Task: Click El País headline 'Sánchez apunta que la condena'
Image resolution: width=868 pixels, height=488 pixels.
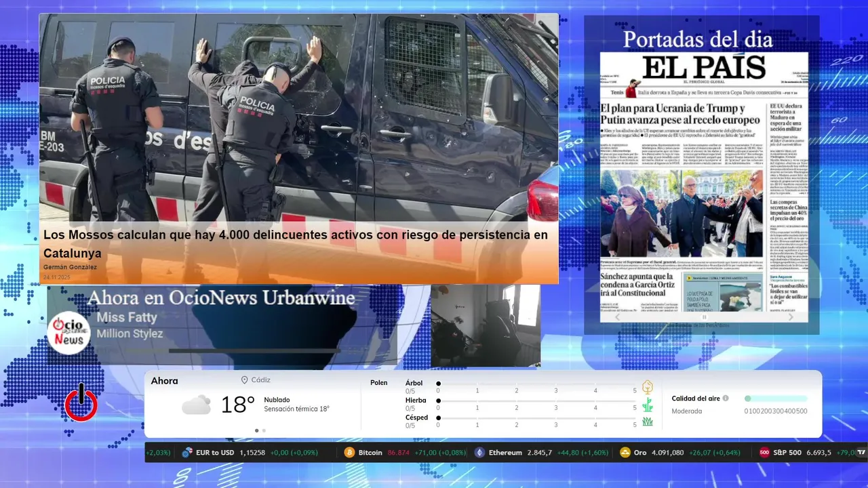Action: (x=637, y=285)
